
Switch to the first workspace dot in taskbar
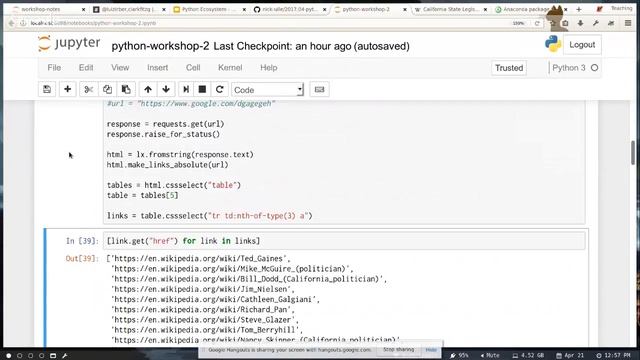point(9,356)
